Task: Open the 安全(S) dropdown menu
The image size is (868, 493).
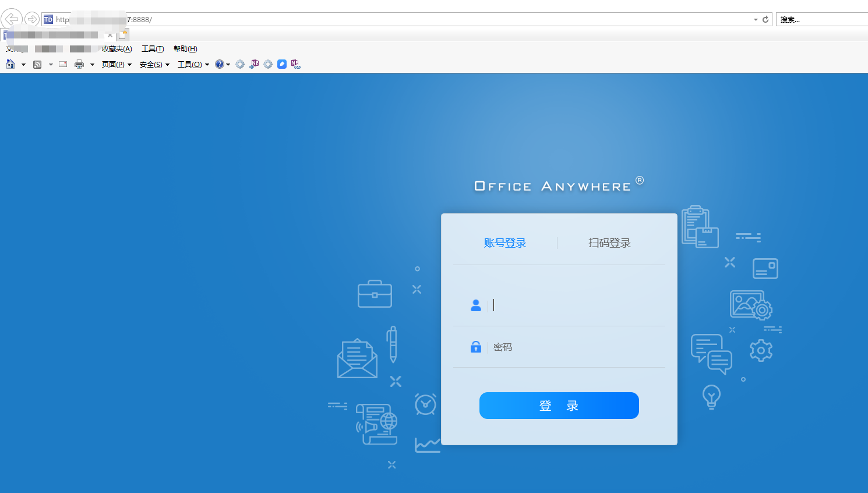Action: click(154, 65)
